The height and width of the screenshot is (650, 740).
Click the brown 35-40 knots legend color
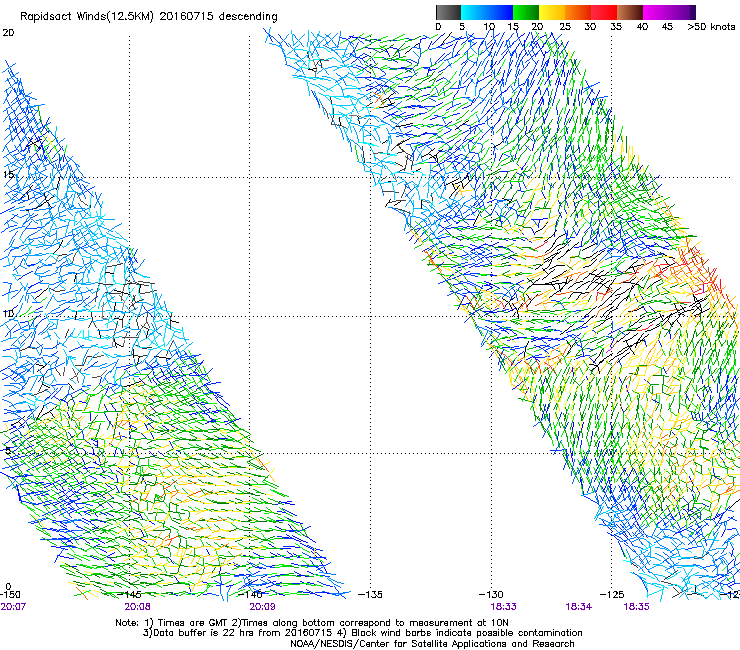(x=630, y=12)
